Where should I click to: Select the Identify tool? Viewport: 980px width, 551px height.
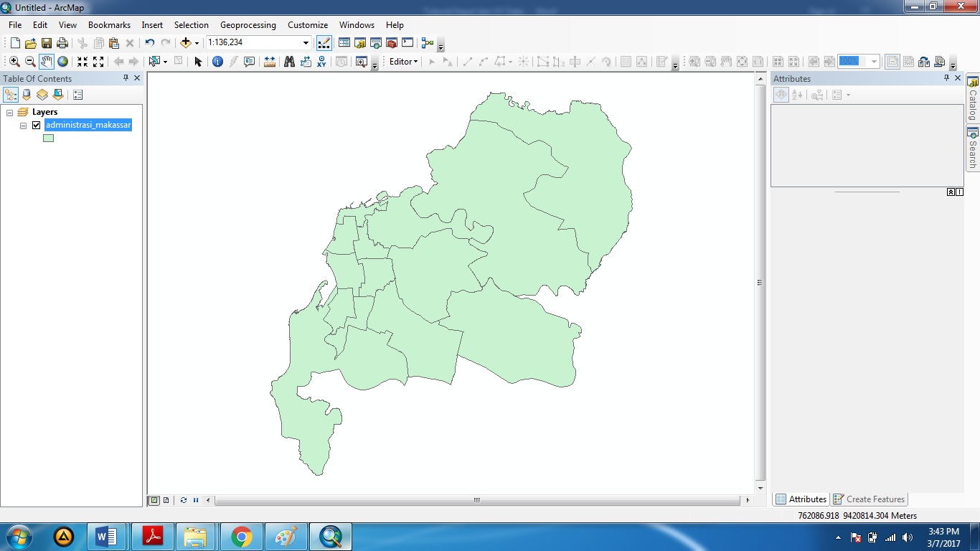pos(217,61)
